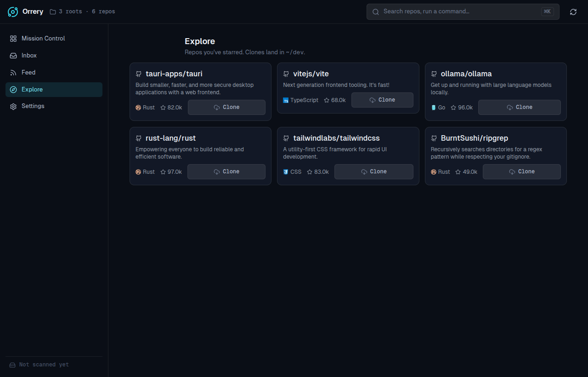Image resolution: width=588 pixels, height=377 pixels.
Task: Click the '3 roots · 6 repos' text
Action: coord(87,11)
